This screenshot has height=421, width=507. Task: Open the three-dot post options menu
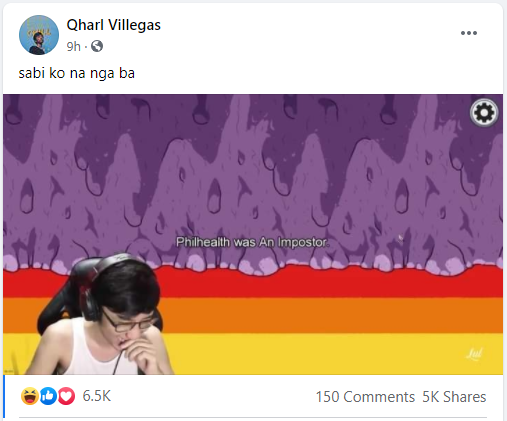click(469, 33)
